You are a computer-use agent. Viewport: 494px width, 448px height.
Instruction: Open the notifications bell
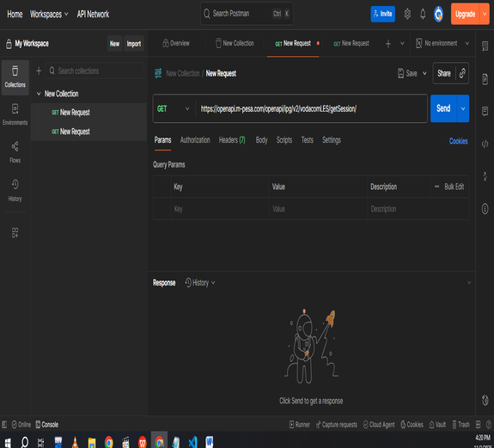[x=423, y=14]
